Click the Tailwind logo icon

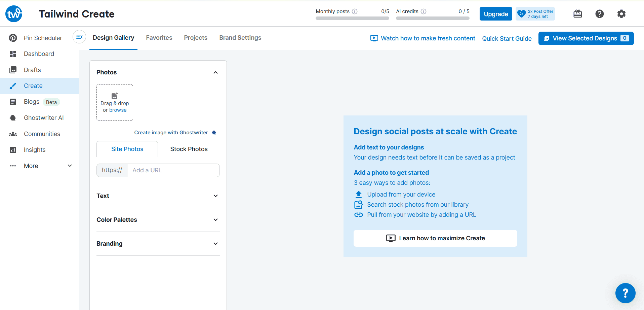tap(14, 14)
